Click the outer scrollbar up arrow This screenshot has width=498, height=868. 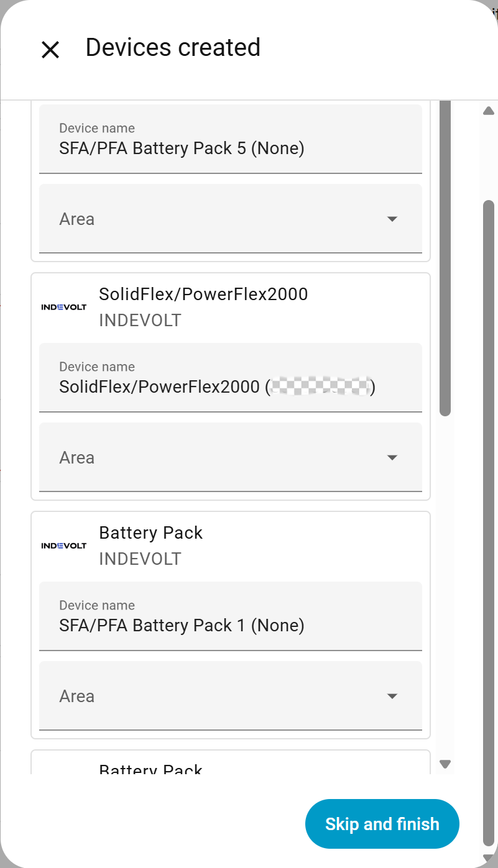[x=489, y=111]
